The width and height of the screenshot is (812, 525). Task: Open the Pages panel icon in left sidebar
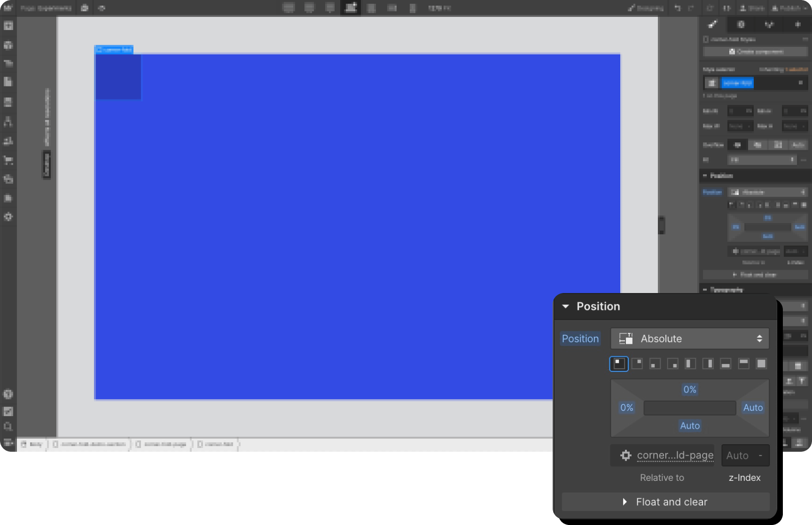(8, 81)
